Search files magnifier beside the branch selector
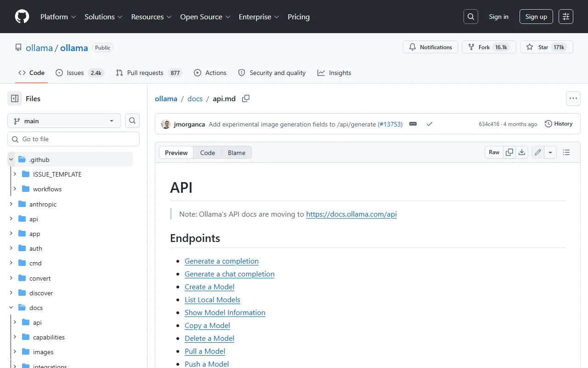Image resolution: width=588 pixels, height=368 pixels. [132, 121]
